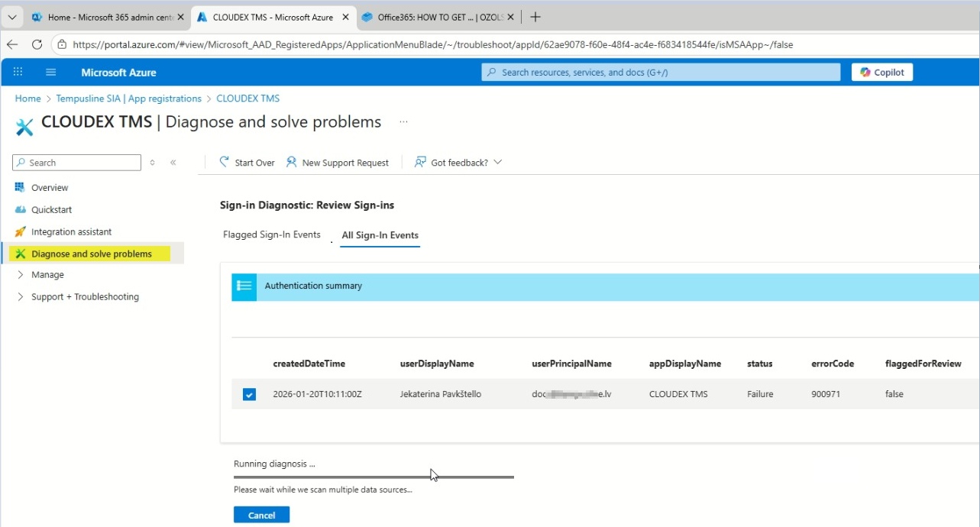Expand the Manage section in sidebar
The height and width of the screenshot is (527, 980).
[21, 275]
